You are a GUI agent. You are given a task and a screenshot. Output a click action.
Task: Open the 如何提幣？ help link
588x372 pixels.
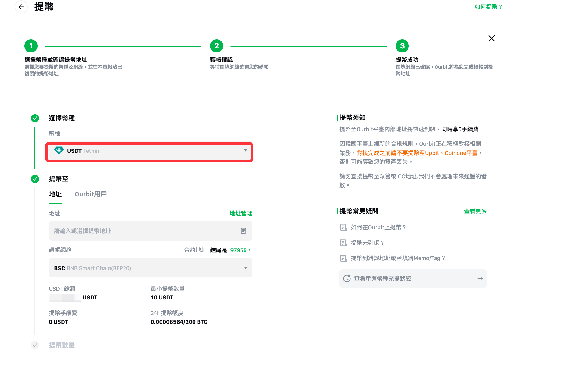pos(488,7)
